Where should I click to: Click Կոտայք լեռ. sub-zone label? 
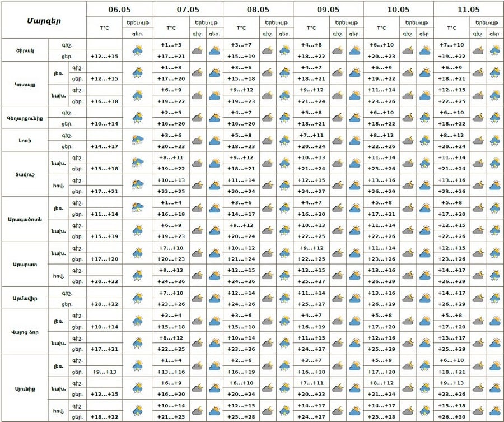click(58, 73)
